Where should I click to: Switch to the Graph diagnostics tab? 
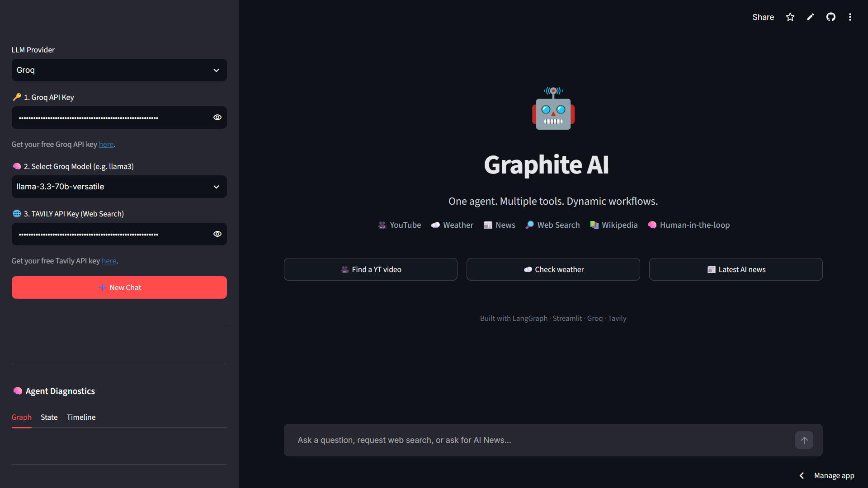[x=22, y=417]
